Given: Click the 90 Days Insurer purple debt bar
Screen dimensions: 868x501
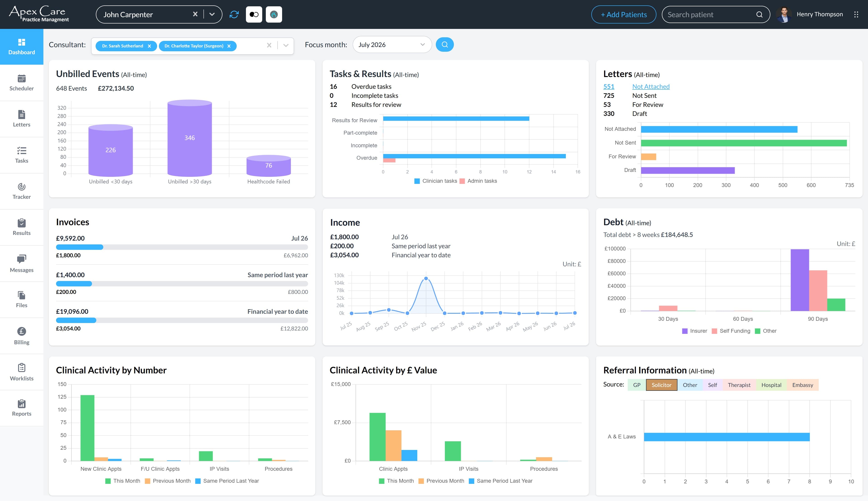Looking at the screenshot, I should coord(800,280).
